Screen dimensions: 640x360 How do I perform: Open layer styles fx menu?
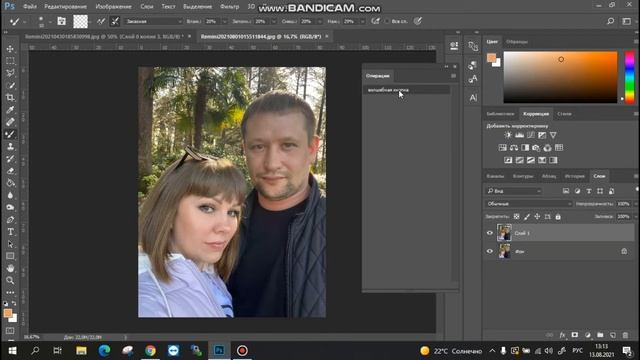(x=562, y=335)
